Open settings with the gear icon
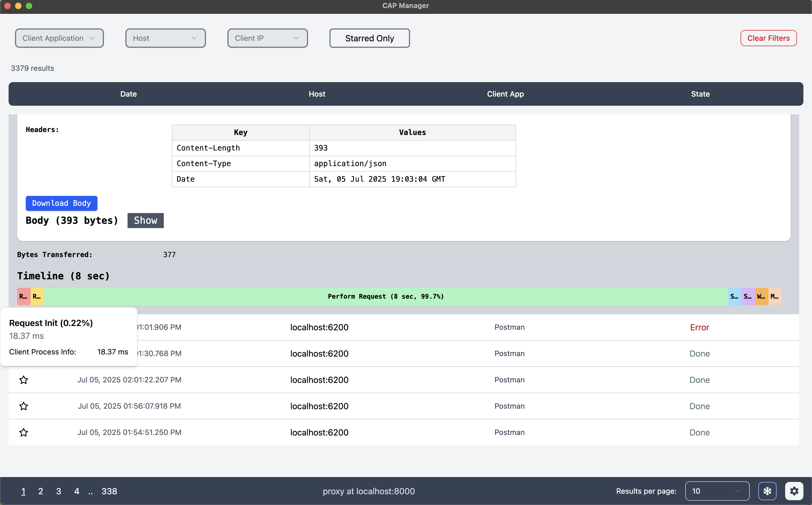This screenshot has width=812, height=505. point(794,491)
